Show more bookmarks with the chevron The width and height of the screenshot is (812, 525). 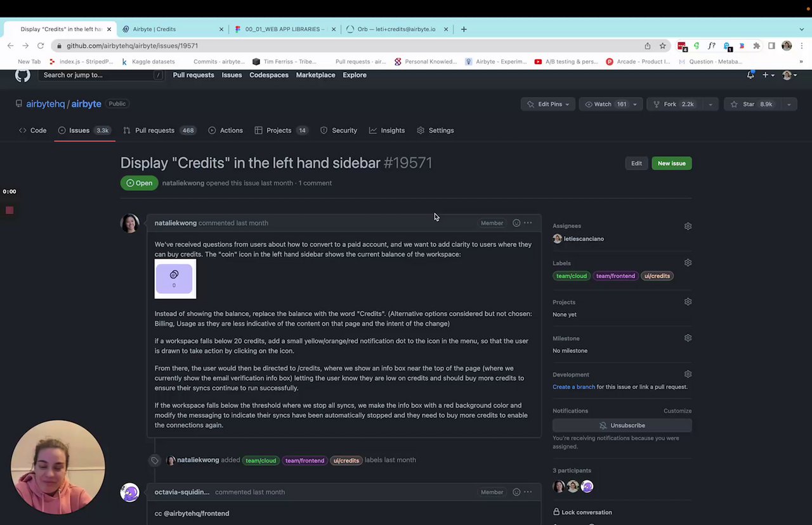pos(801,62)
